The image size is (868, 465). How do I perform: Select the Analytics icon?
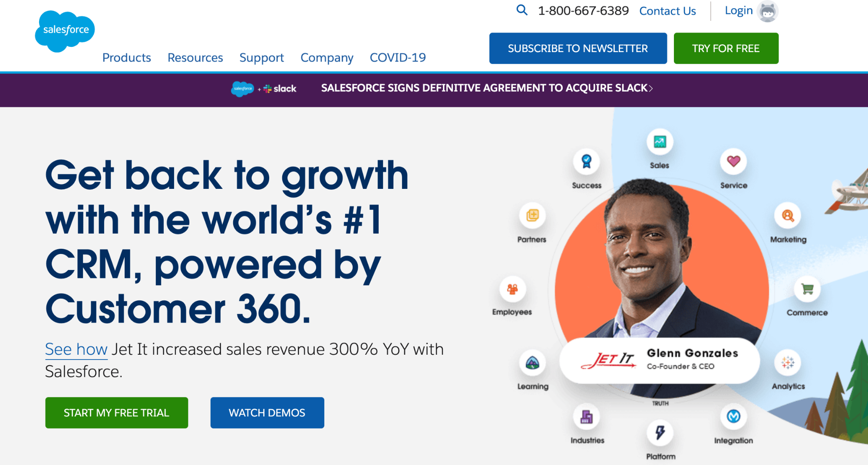point(788,363)
